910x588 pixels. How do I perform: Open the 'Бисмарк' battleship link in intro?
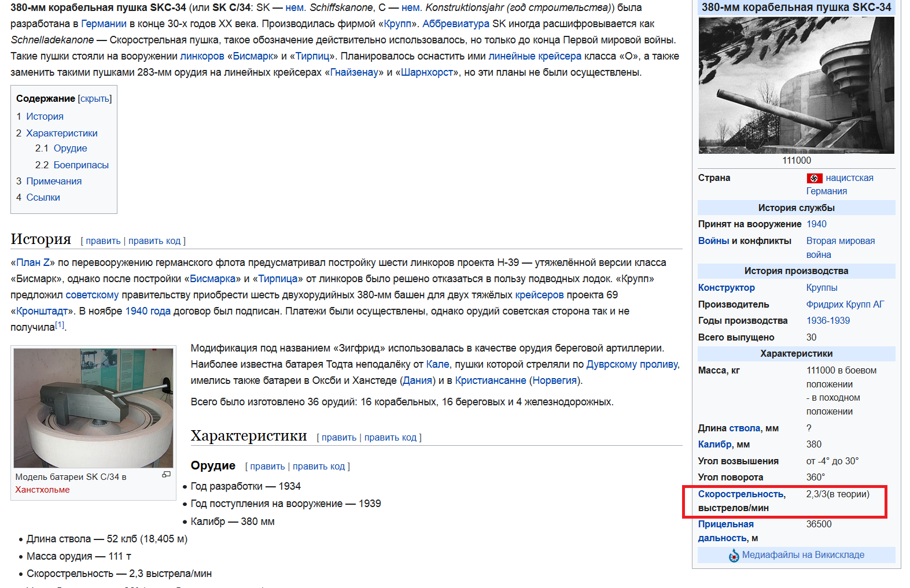[253, 56]
